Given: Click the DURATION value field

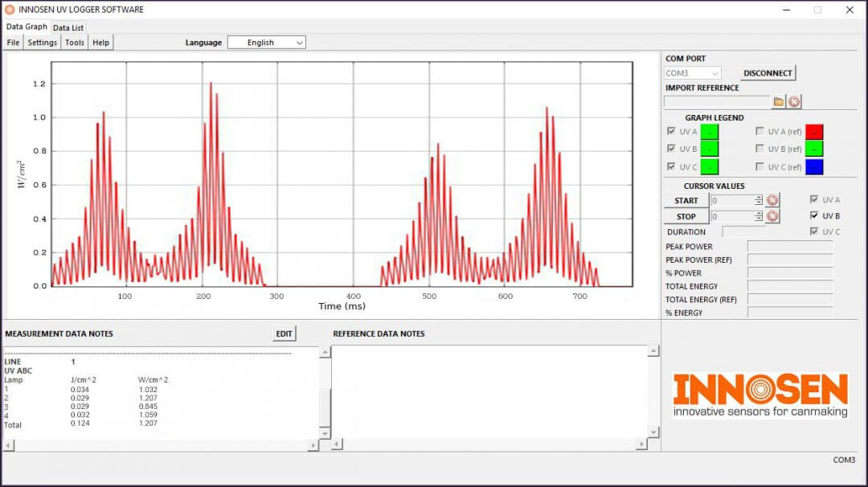Looking at the screenshot, I should [x=744, y=232].
